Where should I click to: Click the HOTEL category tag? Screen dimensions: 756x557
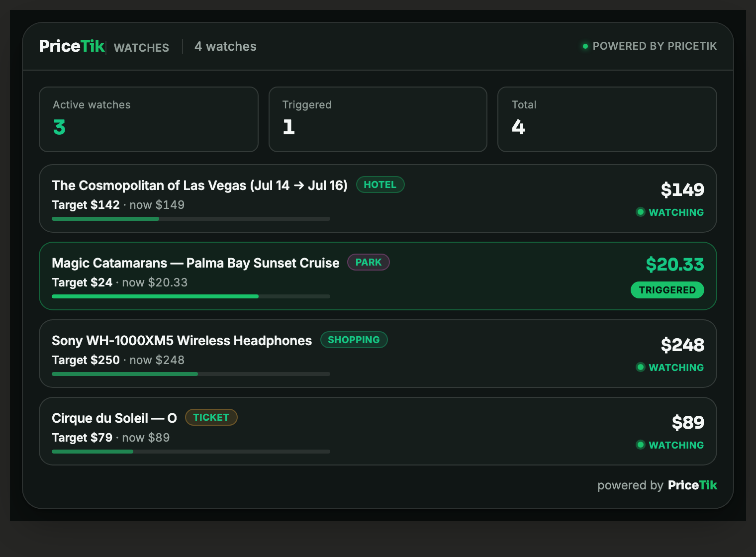pos(380,185)
